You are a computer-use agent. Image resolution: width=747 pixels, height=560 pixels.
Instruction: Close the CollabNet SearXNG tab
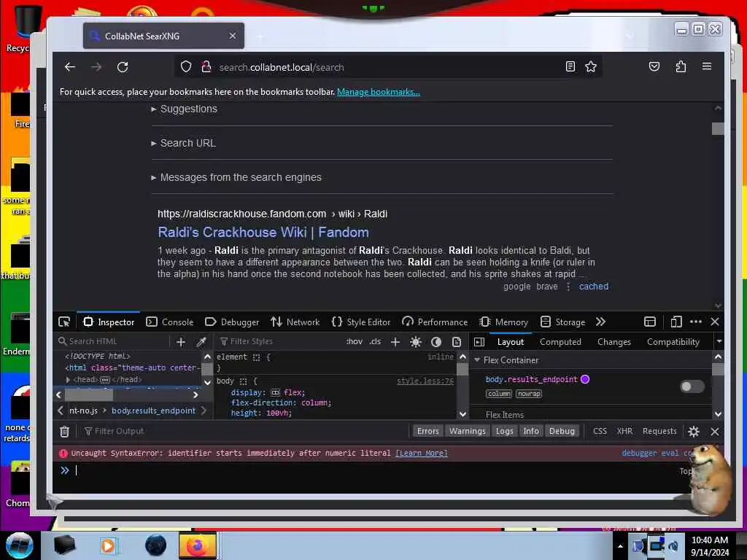pyautogui.click(x=233, y=36)
